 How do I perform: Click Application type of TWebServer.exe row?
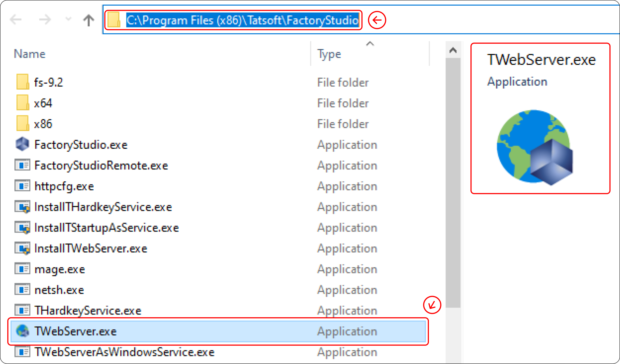(x=347, y=332)
